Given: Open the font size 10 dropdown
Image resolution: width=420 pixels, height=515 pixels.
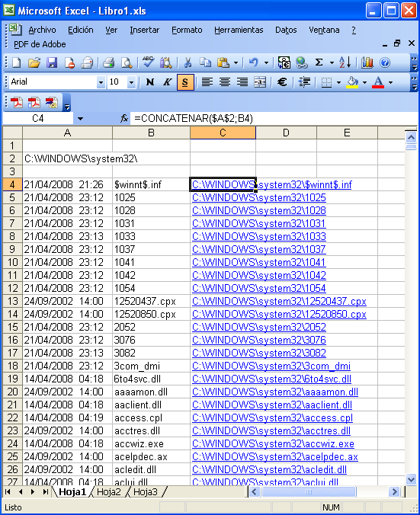Looking at the screenshot, I should point(131,82).
